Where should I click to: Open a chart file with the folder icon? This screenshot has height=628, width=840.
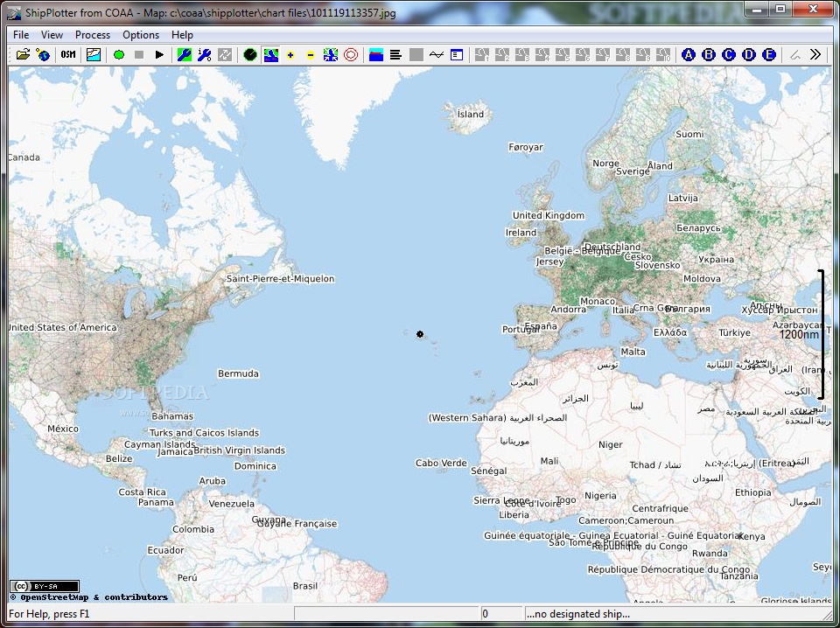pos(23,54)
